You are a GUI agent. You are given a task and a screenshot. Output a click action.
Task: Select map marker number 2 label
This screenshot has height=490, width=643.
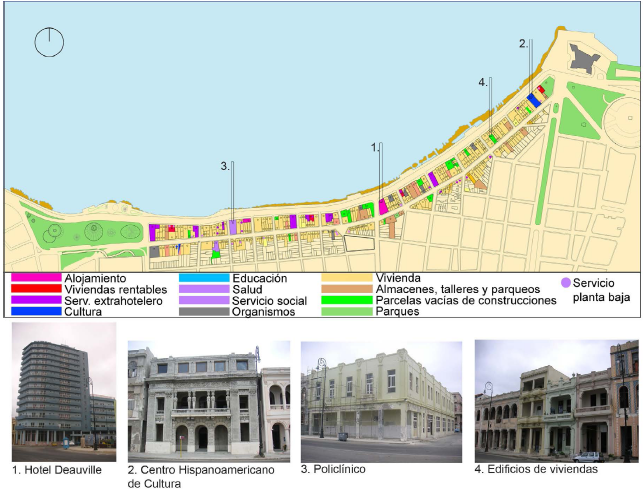pyautogui.click(x=523, y=44)
